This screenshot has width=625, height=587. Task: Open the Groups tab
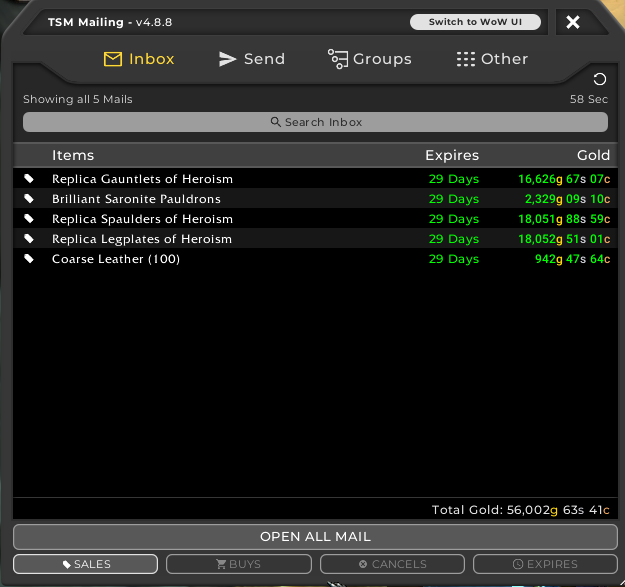click(369, 59)
